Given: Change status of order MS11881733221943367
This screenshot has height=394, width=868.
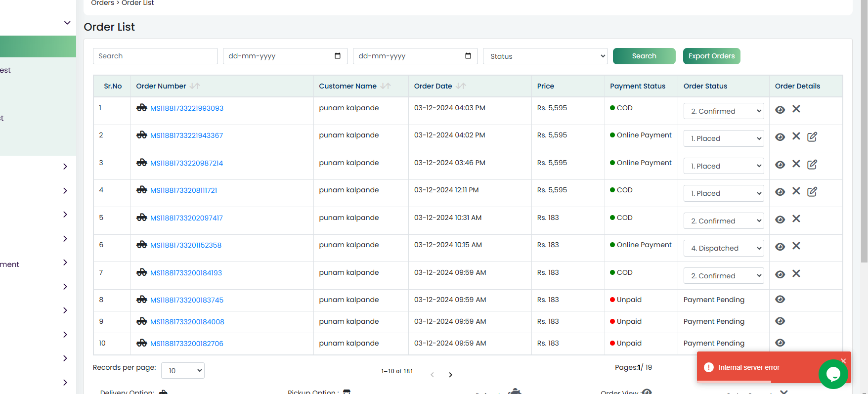Looking at the screenshot, I should (724, 138).
